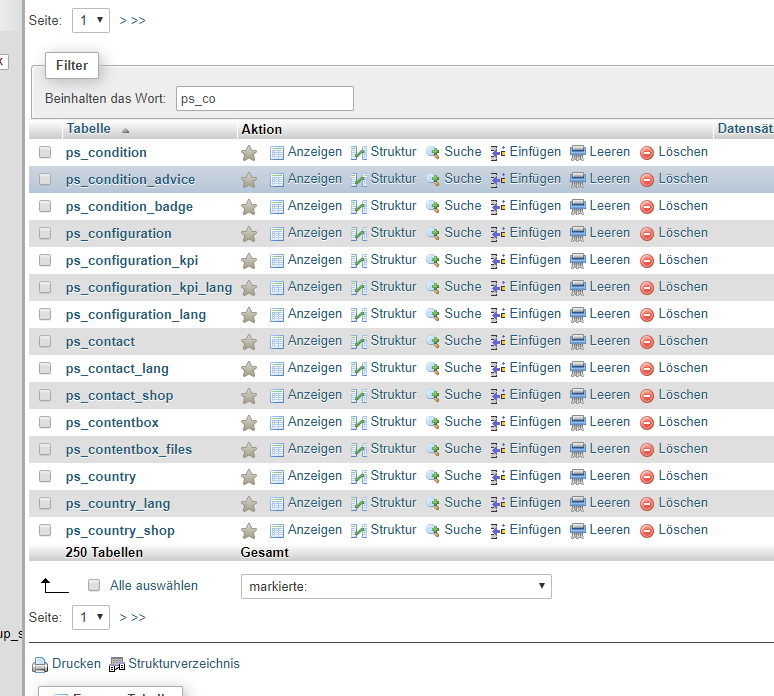774x696 pixels.
Task: Click red Löschen icon for ps_contentbox_files
Action: point(647,450)
